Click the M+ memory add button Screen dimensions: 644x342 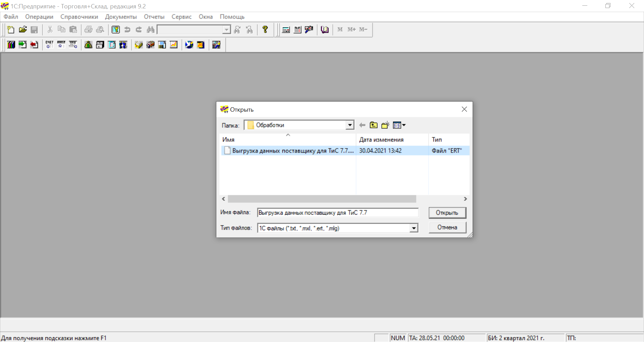click(352, 30)
